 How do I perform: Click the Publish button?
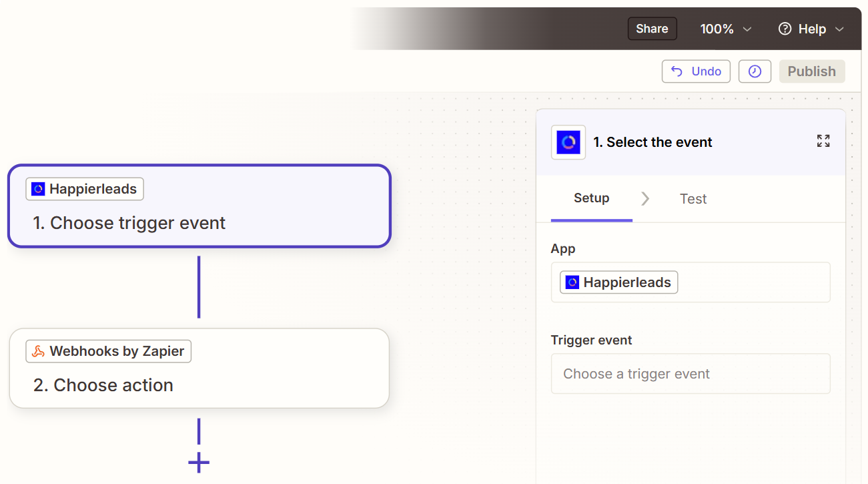click(812, 71)
